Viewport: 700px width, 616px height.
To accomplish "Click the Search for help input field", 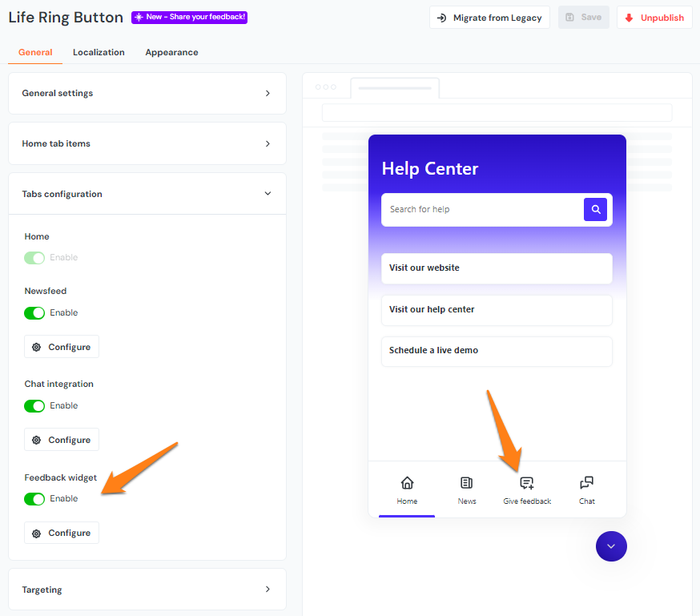I will [x=481, y=209].
